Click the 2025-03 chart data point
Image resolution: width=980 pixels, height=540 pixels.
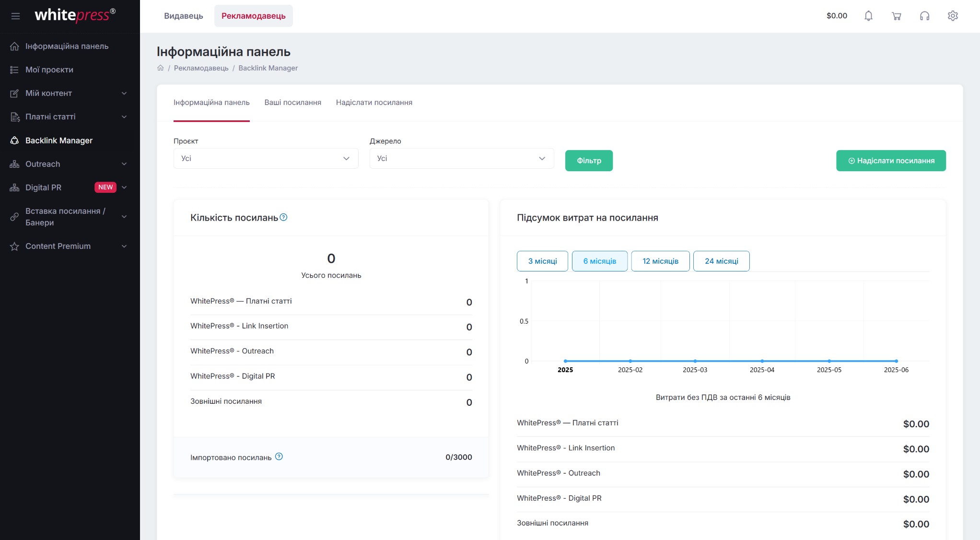tap(695, 361)
